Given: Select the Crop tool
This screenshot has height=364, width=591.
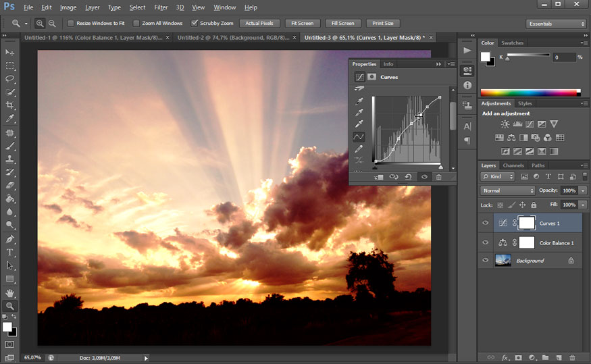Looking at the screenshot, I should pyautogui.click(x=10, y=105).
